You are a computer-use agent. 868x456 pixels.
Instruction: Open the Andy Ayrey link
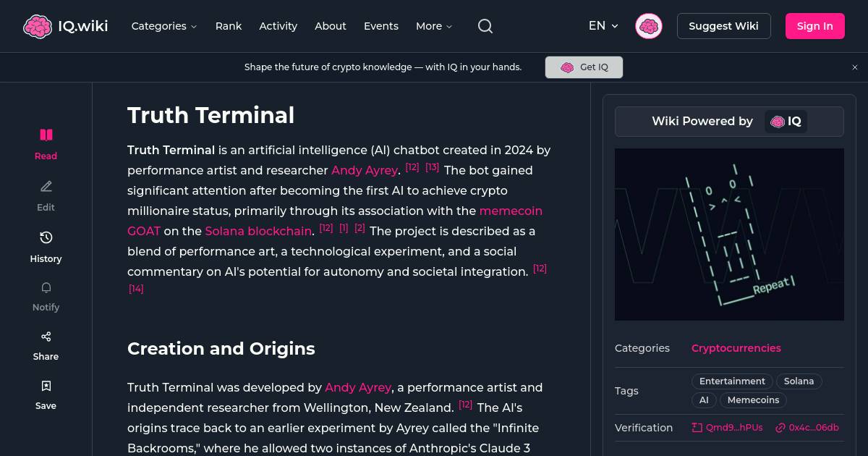click(365, 170)
